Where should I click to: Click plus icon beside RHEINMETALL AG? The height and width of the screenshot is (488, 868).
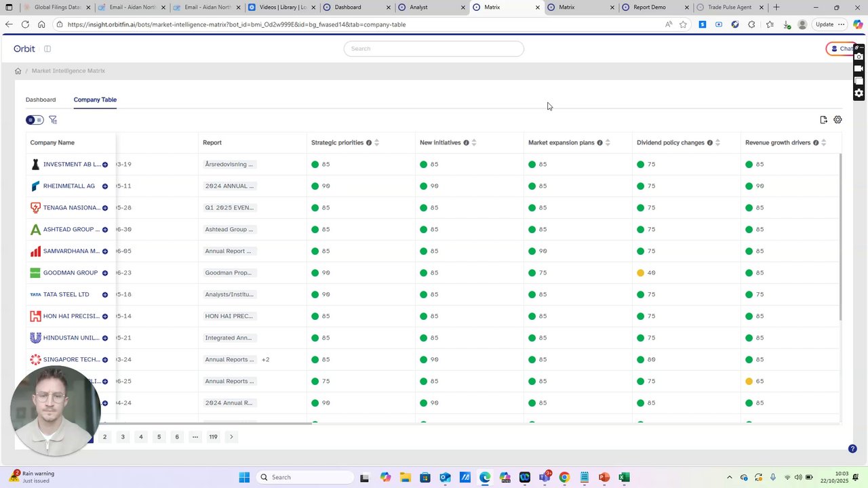(x=105, y=186)
